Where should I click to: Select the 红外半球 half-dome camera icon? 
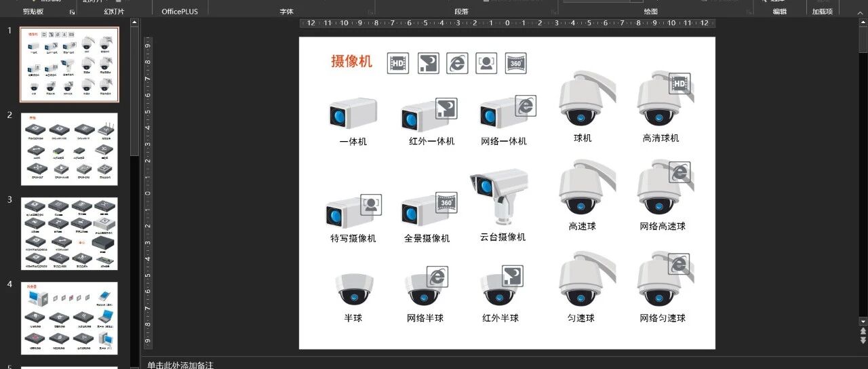(x=502, y=286)
